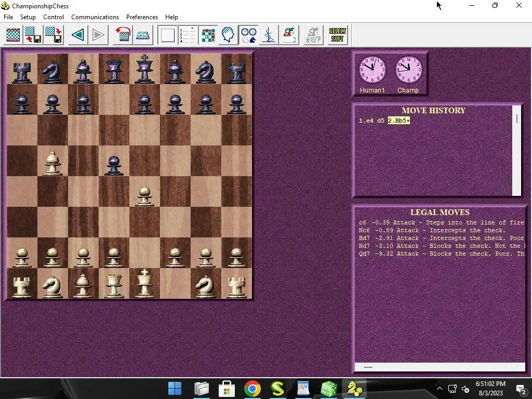Click the SELECT SOFT button
Screen dimensions: 532x399
338,35
